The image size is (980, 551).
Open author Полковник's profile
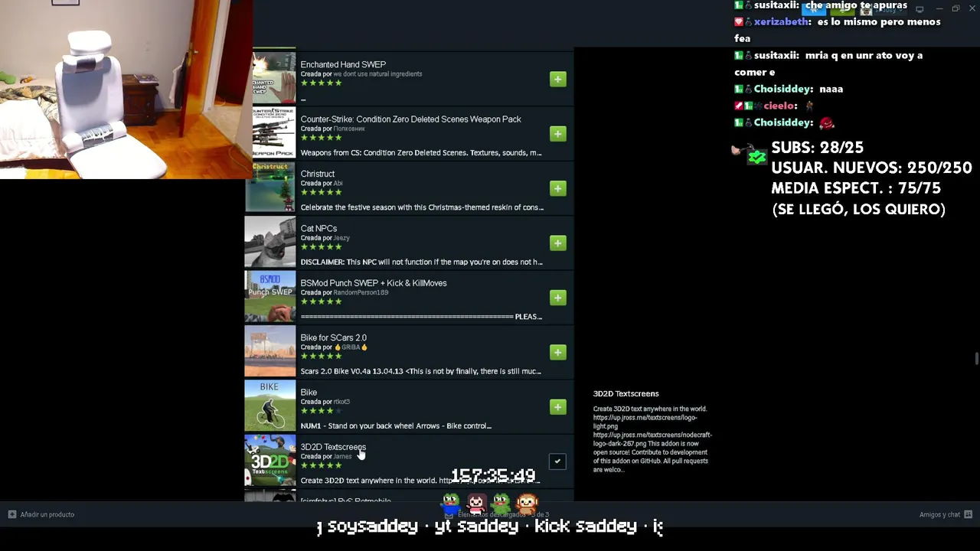click(x=349, y=129)
